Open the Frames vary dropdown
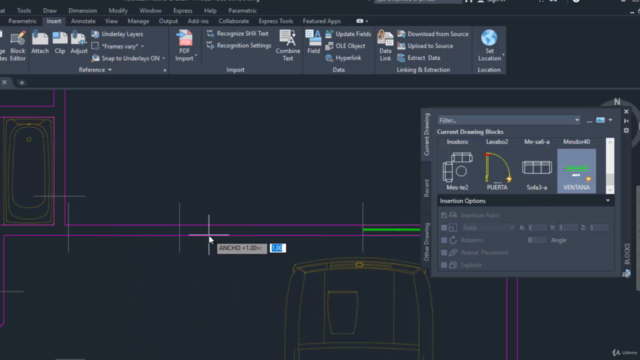This screenshot has width=640, height=360. [x=142, y=47]
